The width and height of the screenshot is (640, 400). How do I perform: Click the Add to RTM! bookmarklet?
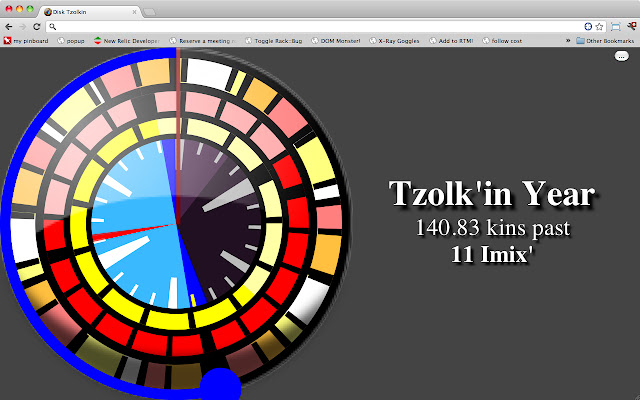[451, 41]
